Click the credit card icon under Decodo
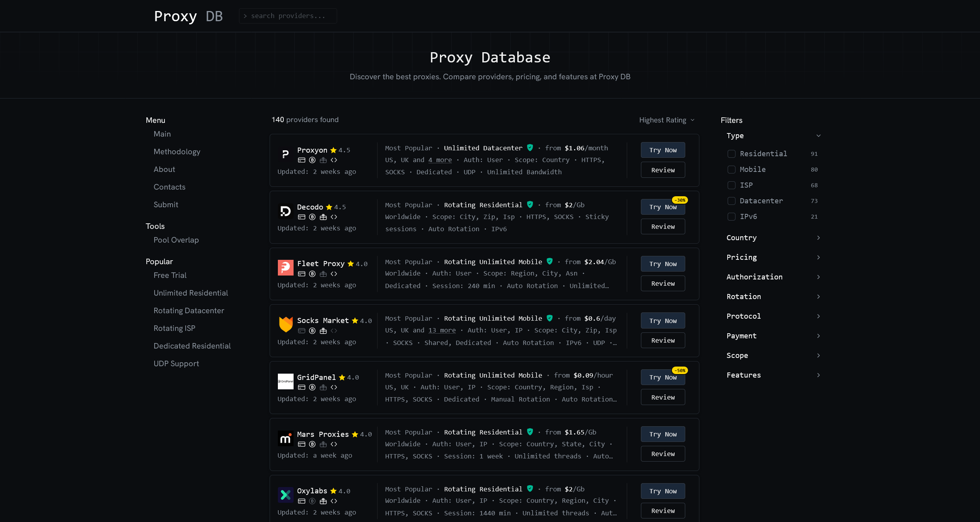980x522 pixels. pos(301,217)
